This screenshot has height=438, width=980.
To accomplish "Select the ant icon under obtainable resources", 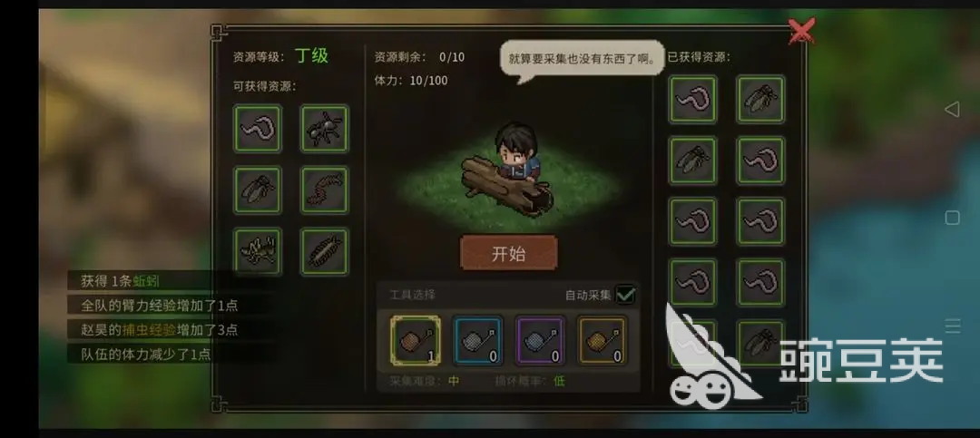I will tap(324, 128).
